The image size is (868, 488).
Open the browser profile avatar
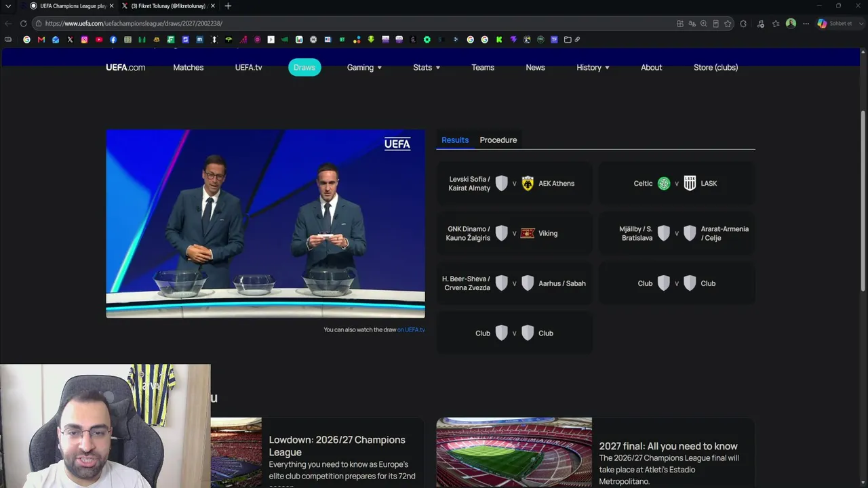coord(791,24)
